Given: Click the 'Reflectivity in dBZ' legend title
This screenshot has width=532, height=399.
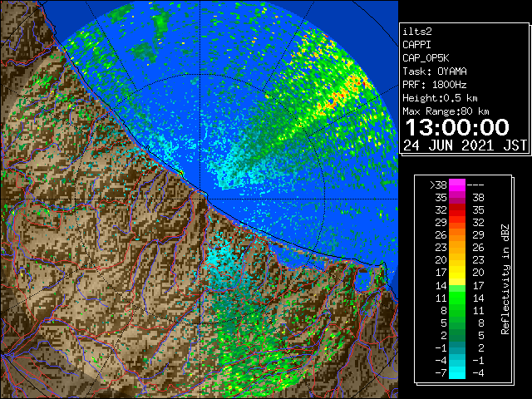Looking at the screenshot, I should click(505, 279).
